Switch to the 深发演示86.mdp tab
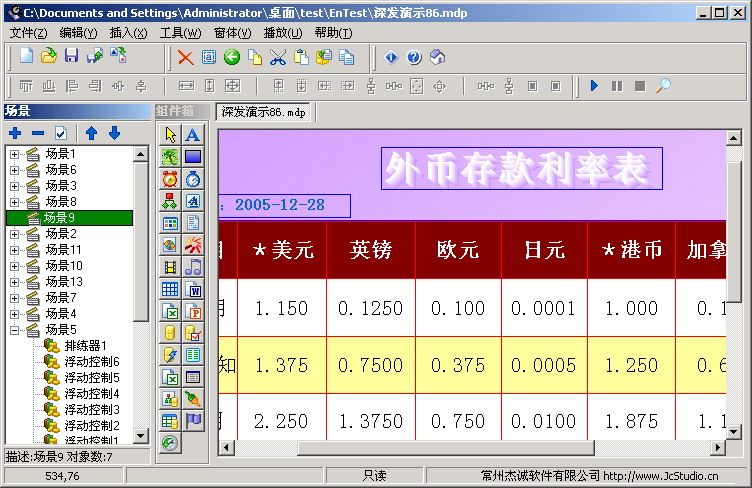Image resolution: width=752 pixels, height=488 pixels. [x=263, y=113]
